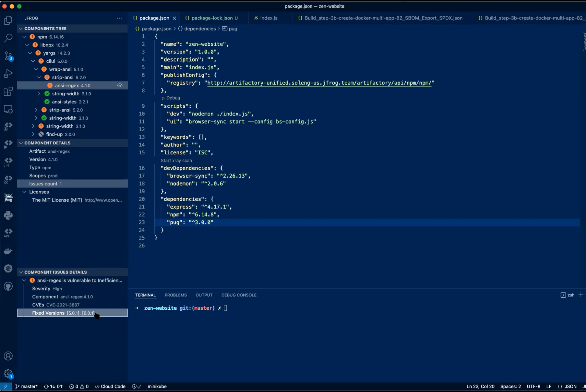586x392 pixels.
Task: Click the eye icon next to ansi-regex 4.1.0
Action: [x=120, y=86]
